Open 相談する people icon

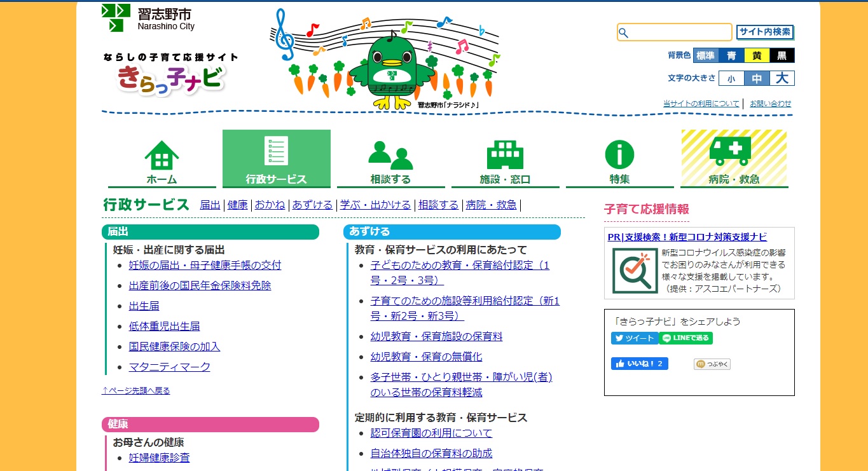click(x=390, y=155)
